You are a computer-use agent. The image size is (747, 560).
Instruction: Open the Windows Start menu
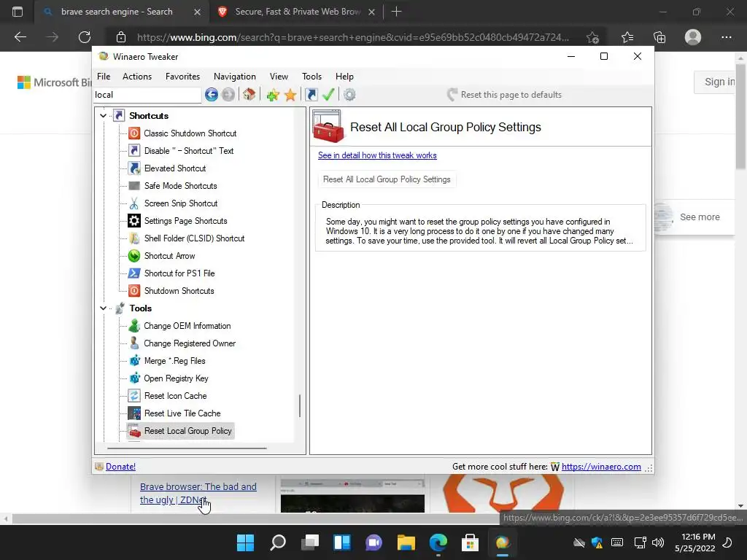246,542
